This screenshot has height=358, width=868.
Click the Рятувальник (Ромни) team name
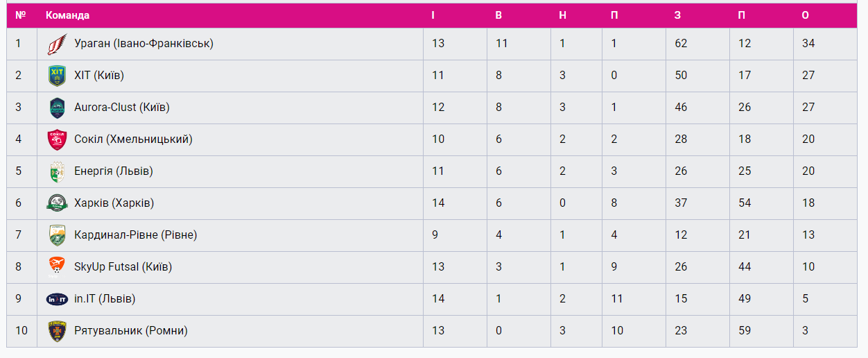pos(131,331)
